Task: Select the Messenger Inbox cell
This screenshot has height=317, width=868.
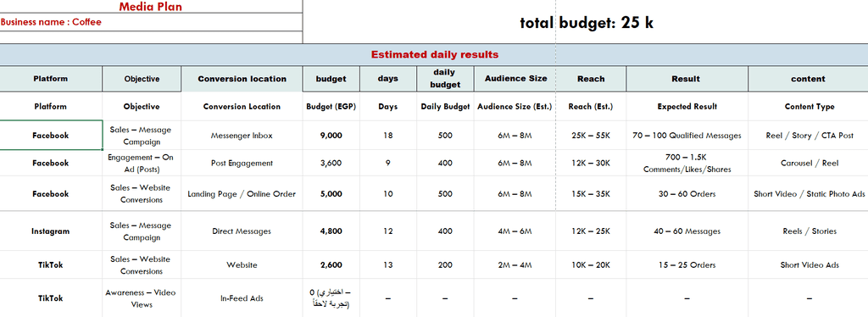Action: point(242,136)
